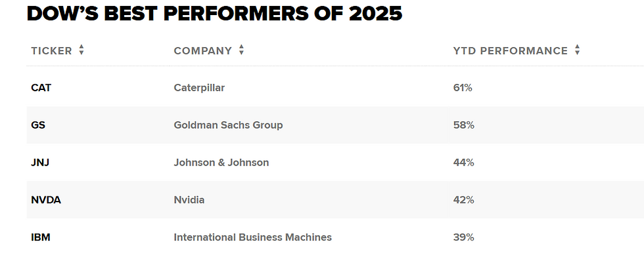
Task: Click the TICKER column header
Action: click(x=51, y=51)
